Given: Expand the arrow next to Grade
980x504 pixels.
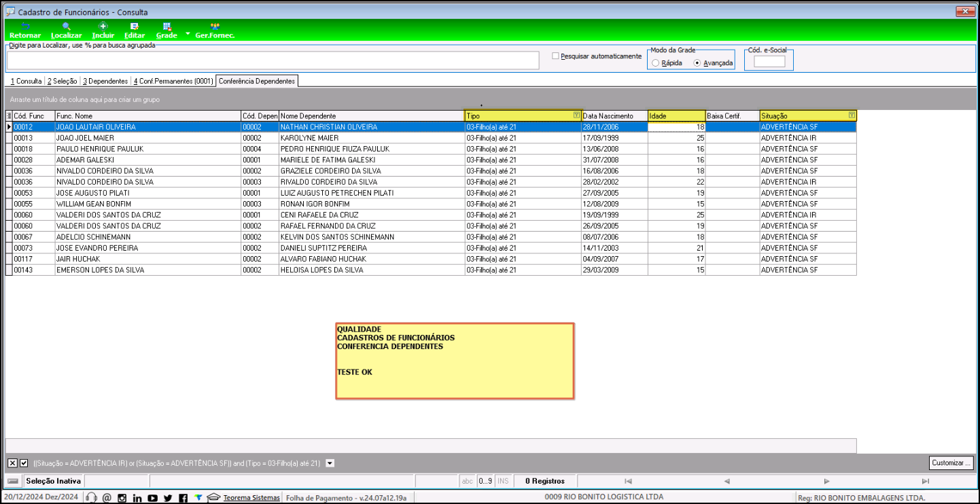Looking at the screenshot, I should (x=188, y=33).
